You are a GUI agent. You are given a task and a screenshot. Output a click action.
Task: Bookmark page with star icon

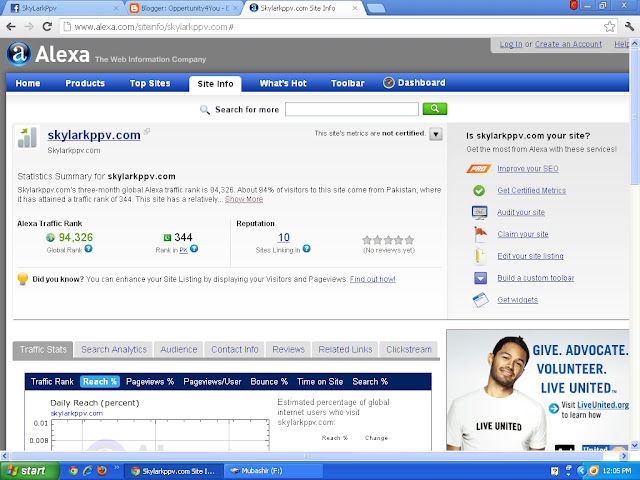coord(609,27)
